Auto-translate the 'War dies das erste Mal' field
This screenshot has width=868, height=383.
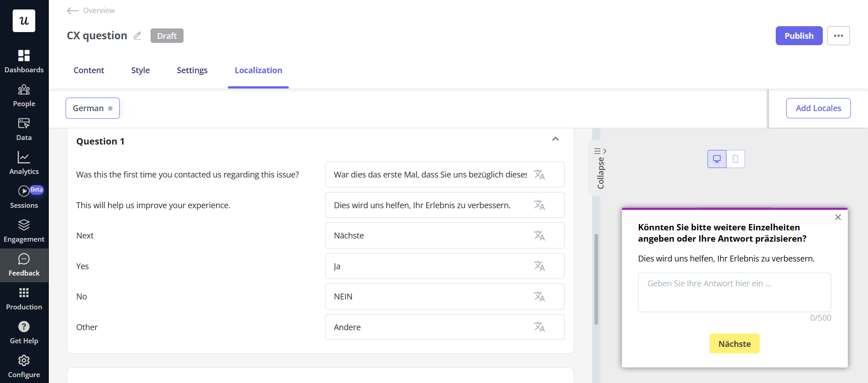pos(539,174)
